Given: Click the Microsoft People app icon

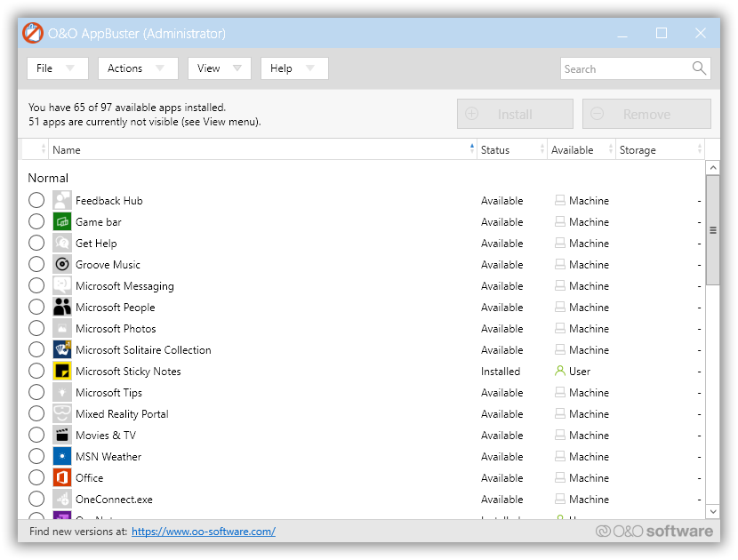Looking at the screenshot, I should tap(61, 308).
